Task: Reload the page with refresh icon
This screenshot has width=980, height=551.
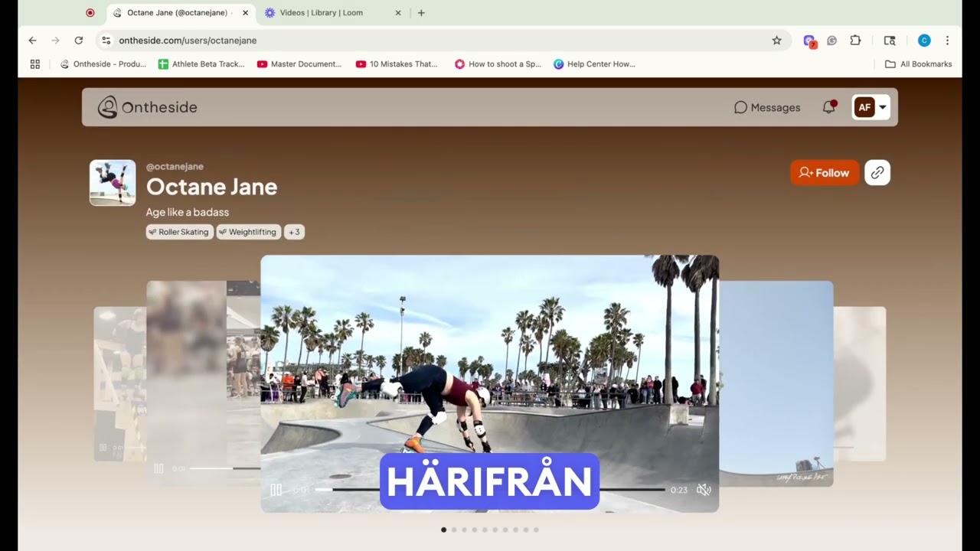Action: [78, 41]
